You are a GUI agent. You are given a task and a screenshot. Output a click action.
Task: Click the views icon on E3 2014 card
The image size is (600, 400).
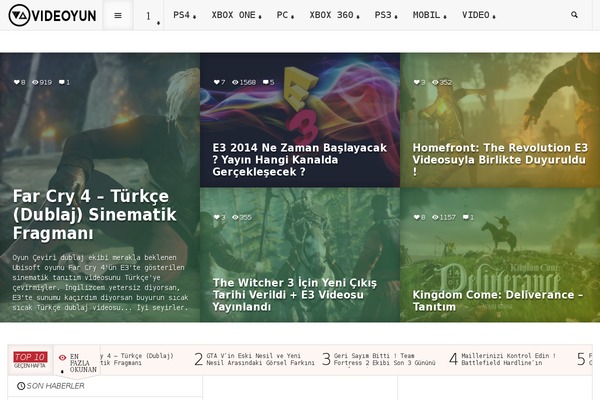pos(235,82)
